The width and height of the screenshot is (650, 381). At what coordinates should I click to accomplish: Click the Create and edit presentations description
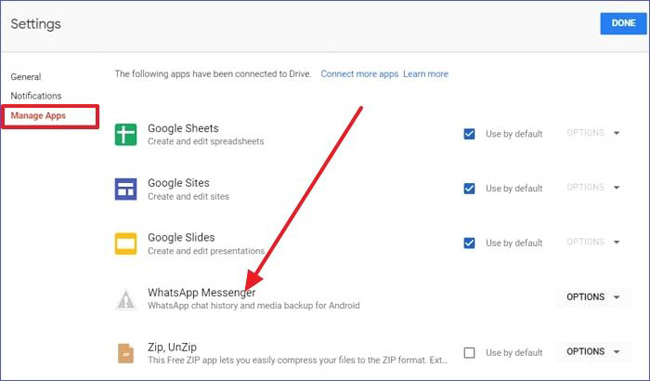tap(206, 251)
